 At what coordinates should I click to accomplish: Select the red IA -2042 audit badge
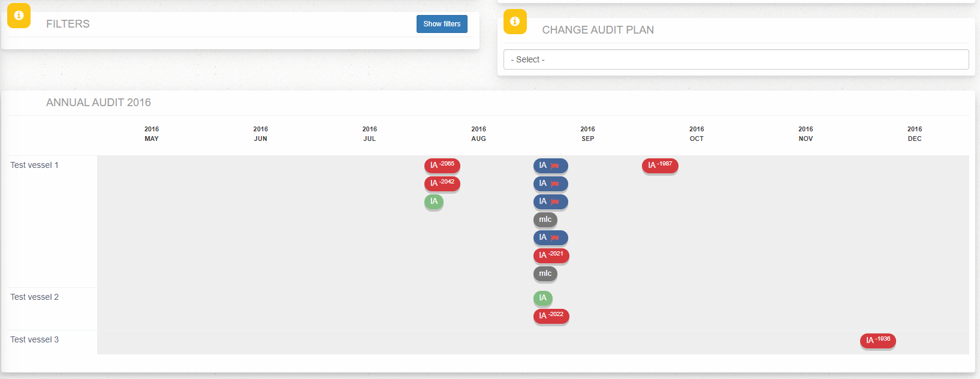coord(442,183)
